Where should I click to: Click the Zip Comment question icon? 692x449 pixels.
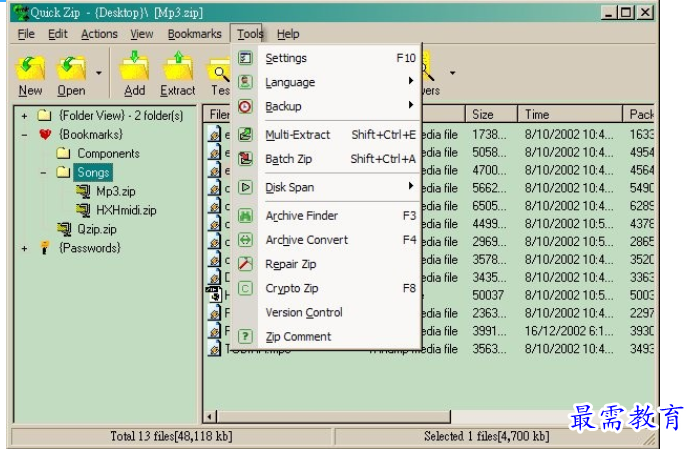(245, 336)
